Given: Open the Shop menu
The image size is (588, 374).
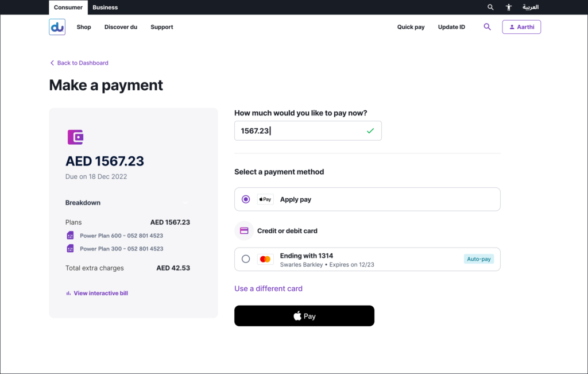Looking at the screenshot, I should (84, 27).
